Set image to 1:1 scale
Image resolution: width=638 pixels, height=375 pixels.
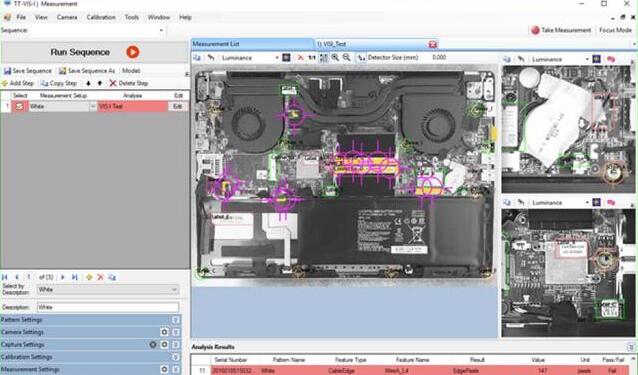click(x=312, y=58)
